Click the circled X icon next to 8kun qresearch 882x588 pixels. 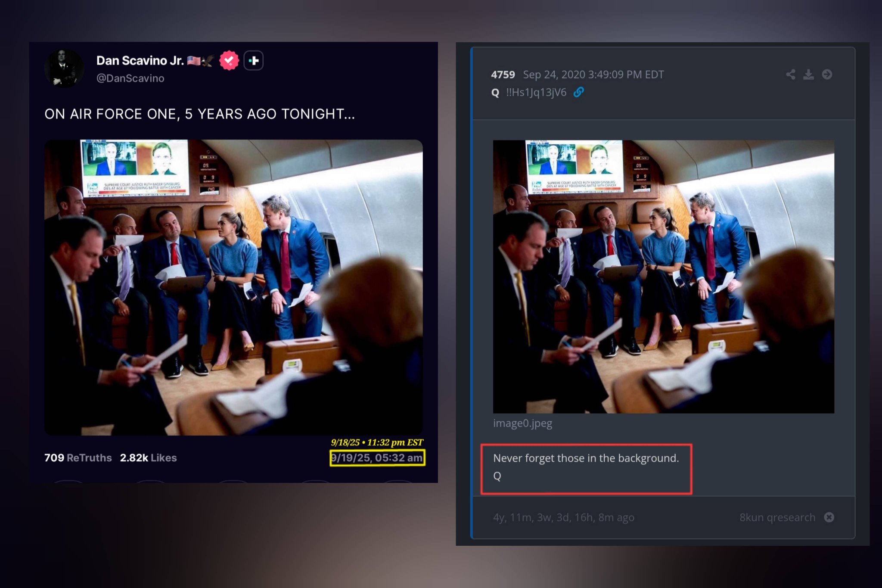point(829,517)
